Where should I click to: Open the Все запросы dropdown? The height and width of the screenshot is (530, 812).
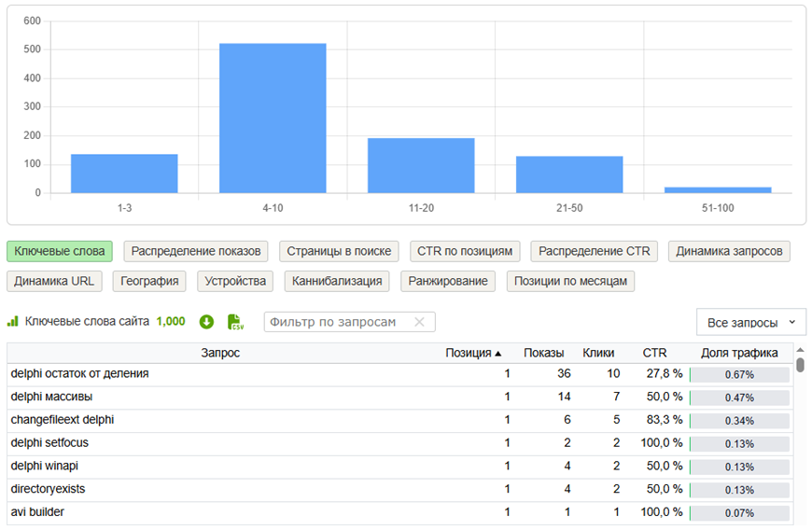750,322
